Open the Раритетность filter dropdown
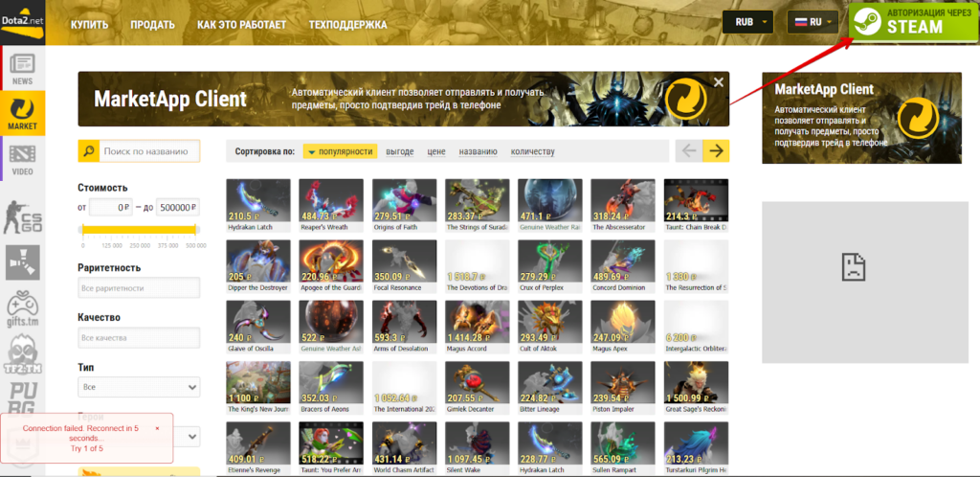The height and width of the screenshot is (477, 980). pyautogui.click(x=139, y=288)
